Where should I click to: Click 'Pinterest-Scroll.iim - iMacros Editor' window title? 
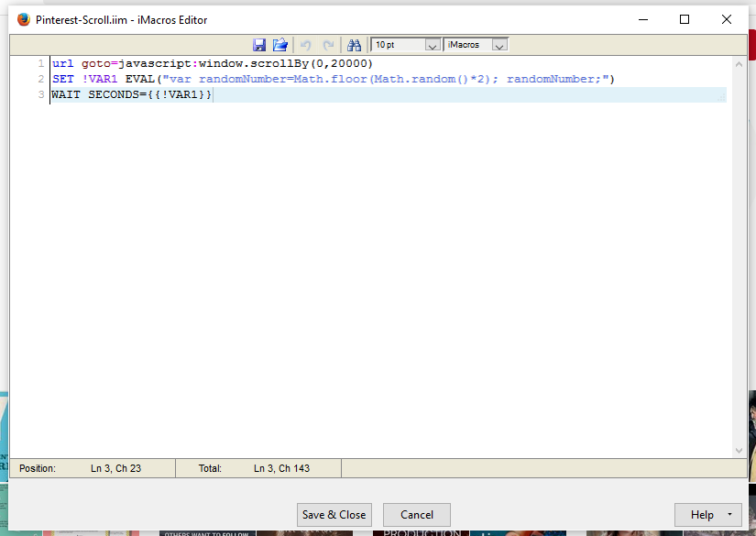coord(122,20)
